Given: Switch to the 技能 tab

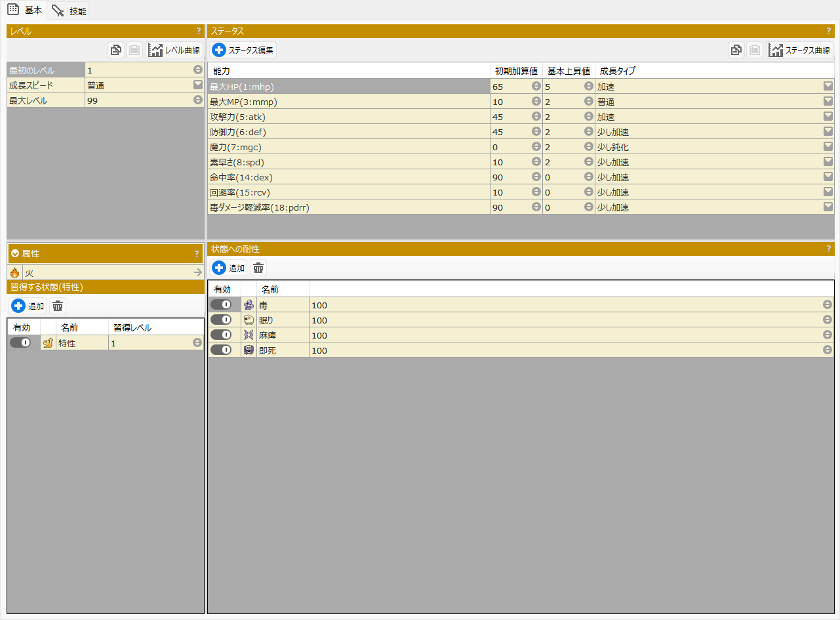Looking at the screenshot, I should pyautogui.click(x=70, y=10).
